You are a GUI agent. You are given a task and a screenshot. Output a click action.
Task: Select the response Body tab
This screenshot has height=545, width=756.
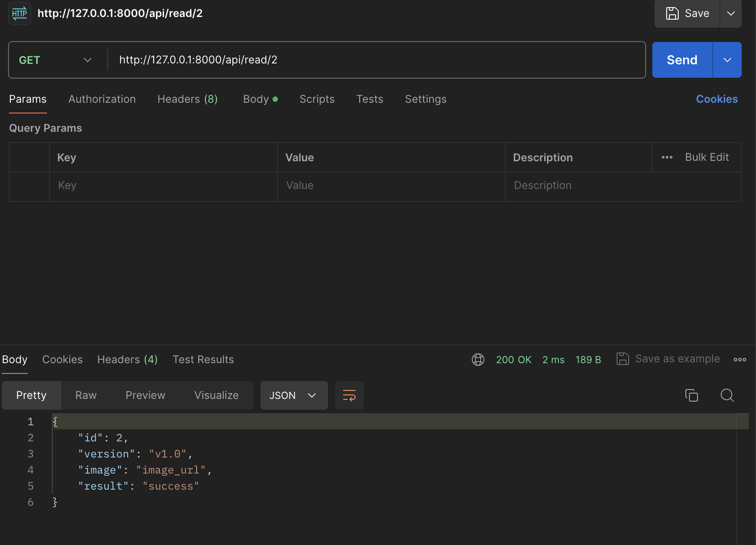tap(15, 360)
